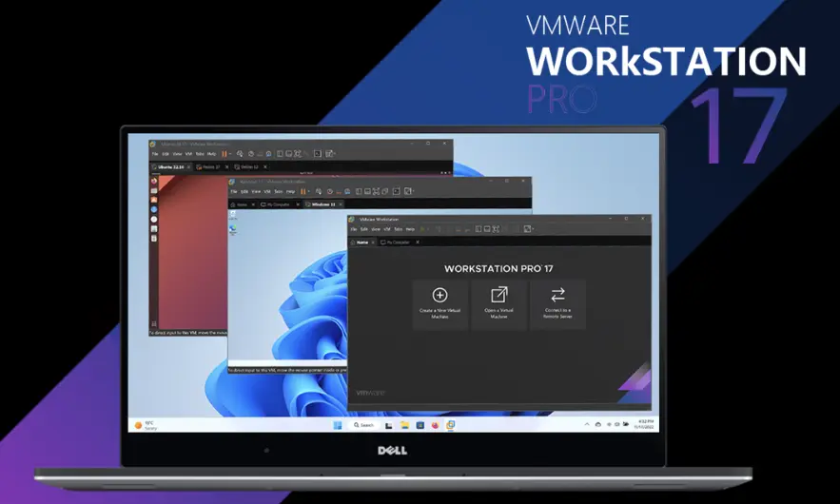The width and height of the screenshot is (840, 504).
Task: Click the Firefox icon in Ubuntu dock
Action: point(153,179)
